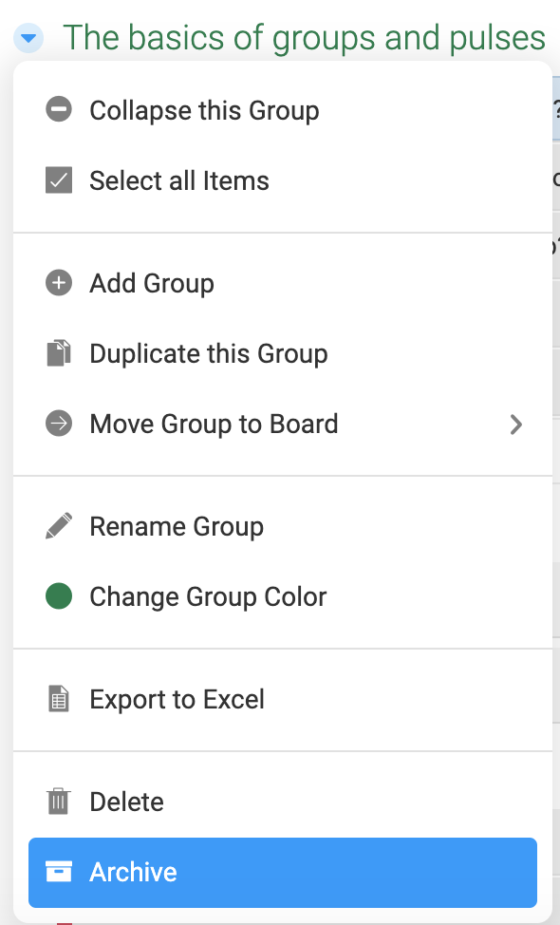Toggle the blue group dropdown arrow
Image resolution: width=560 pixels, height=925 pixels.
pos(28,38)
